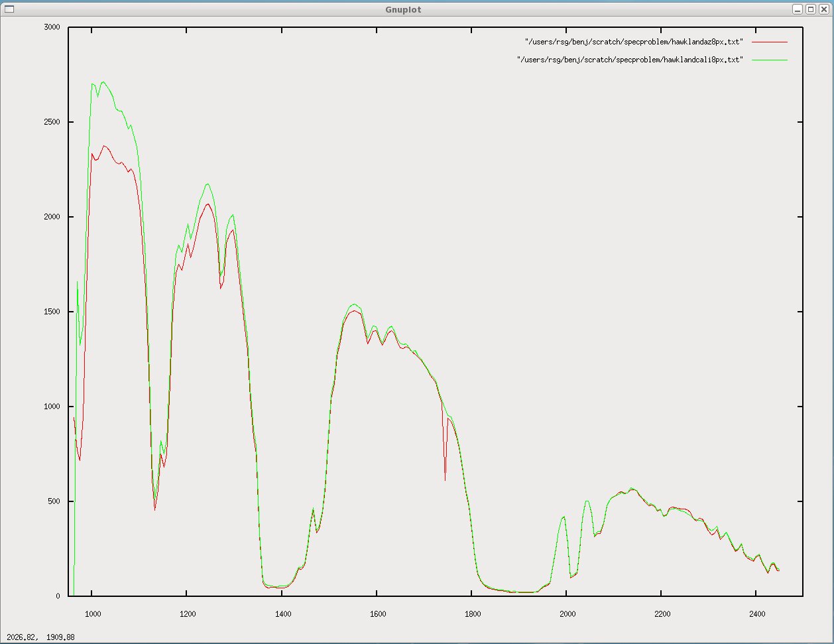
Task: Click the red legend line sample
Action: click(x=770, y=42)
